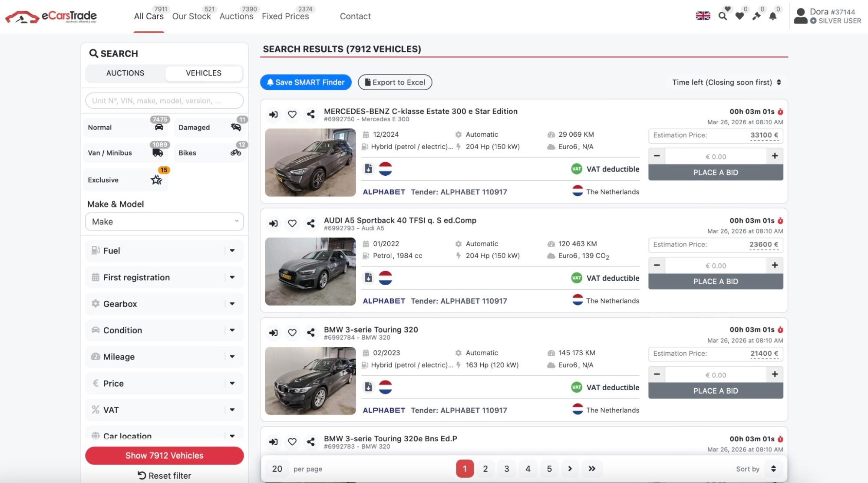Click the Mercedes-Benz C-klasse car thumbnail
Viewport: 868px width, 483px height.
(x=310, y=162)
